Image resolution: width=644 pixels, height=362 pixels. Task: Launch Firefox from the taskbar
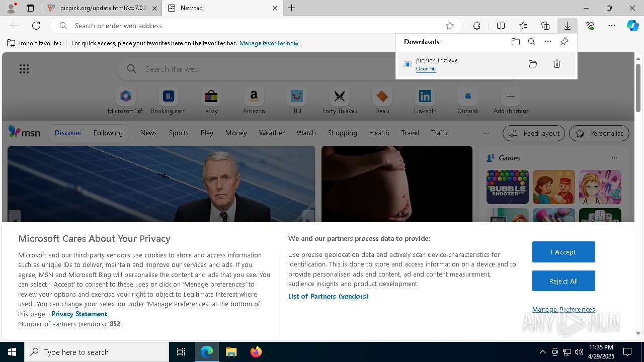256,352
